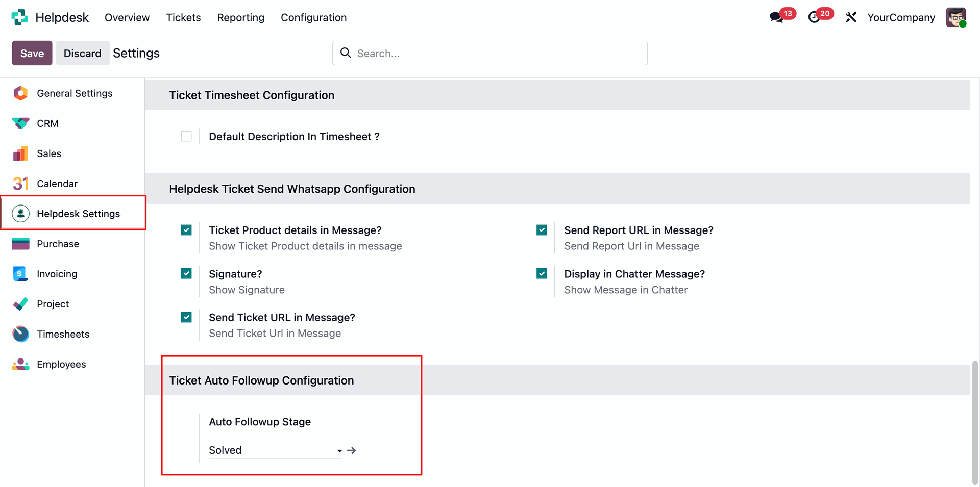Viewport: 980px width, 487px height.
Task: Click the developer tools wrench icon
Action: pos(851,17)
